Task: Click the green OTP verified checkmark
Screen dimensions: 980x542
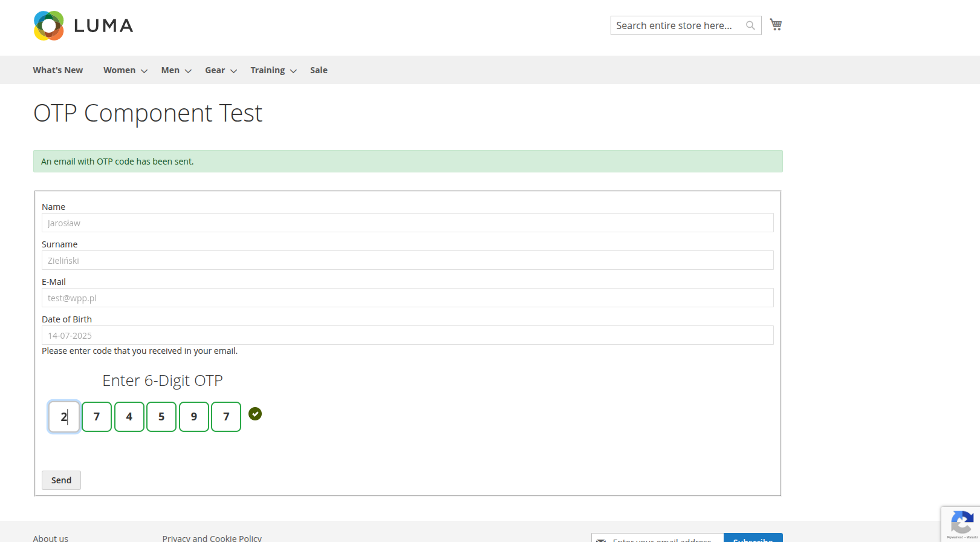Action: point(255,414)
